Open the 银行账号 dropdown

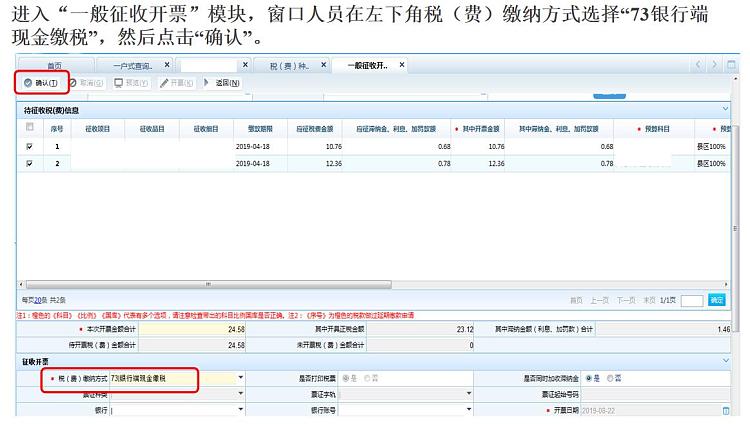point(469,410)
